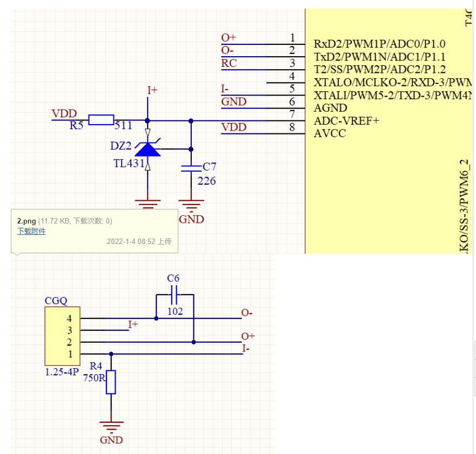Viewport: 476px width, 454px height.
Task: Click the RC net label
Action: click(229, 63)
